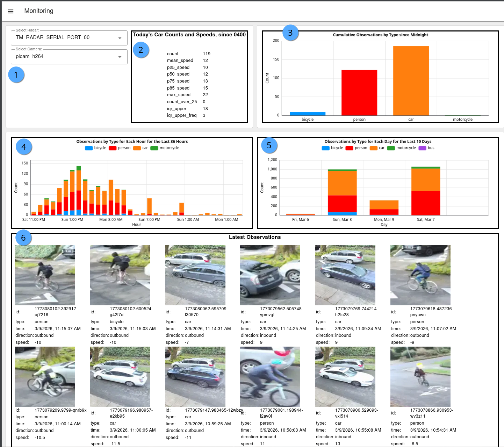Viewport: 504px width, 447px height.
Task: Open observation thumbnail with id ending ypmvgt
Action: click(x=270, y=275)
